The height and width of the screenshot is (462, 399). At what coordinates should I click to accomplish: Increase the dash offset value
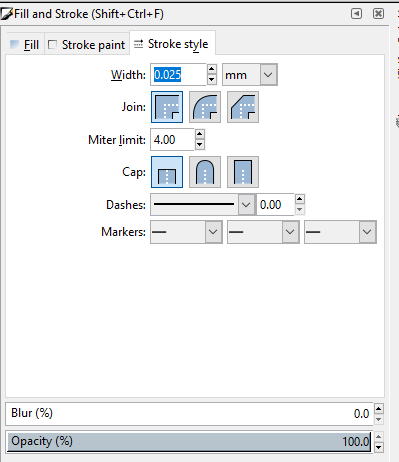[x=300, y=199]
